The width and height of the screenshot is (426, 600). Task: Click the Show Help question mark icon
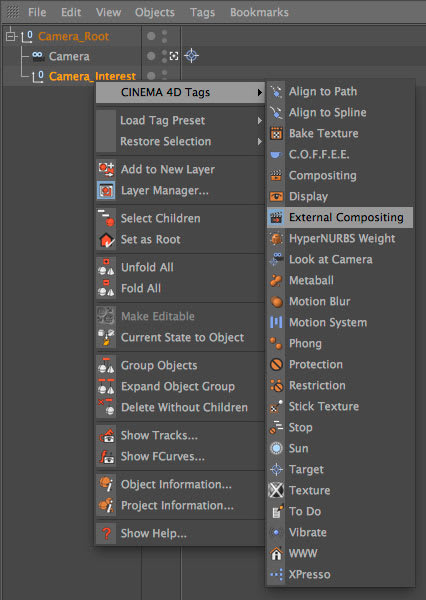tap(106, 533)
